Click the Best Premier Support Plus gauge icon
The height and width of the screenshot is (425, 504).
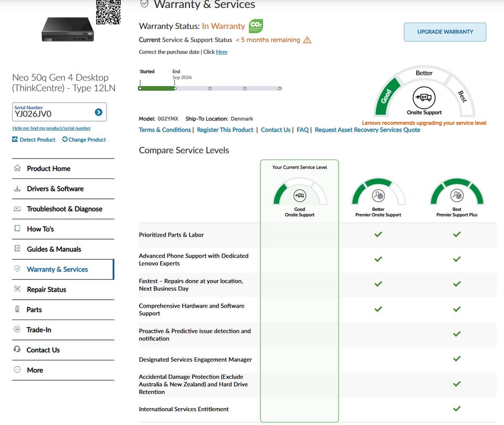click(x=457, y=195)
